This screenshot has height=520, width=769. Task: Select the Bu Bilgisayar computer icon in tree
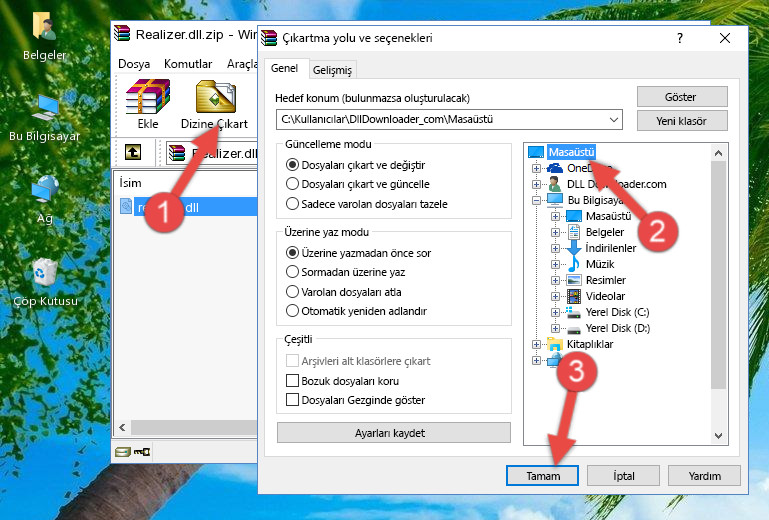point(555,200)
